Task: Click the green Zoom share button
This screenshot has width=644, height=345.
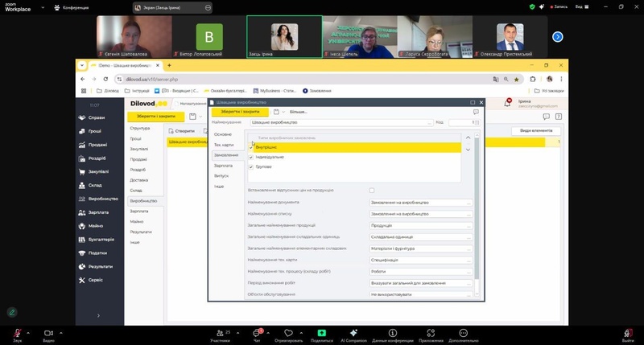Action: tap(321, 333)
